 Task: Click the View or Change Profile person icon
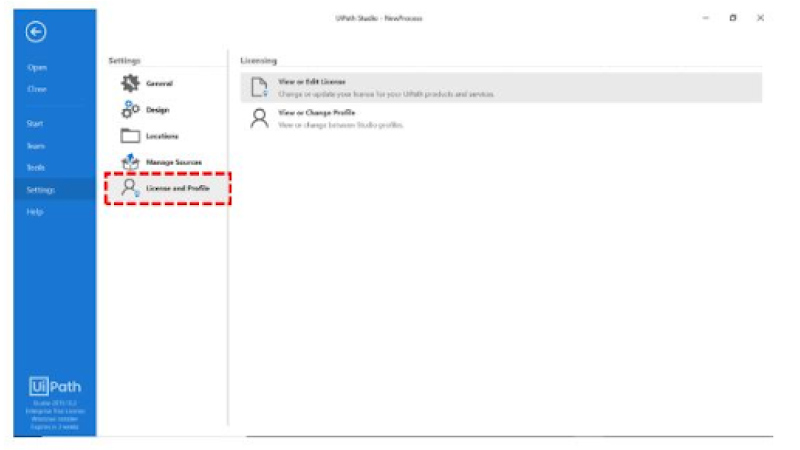click(259, 118)
